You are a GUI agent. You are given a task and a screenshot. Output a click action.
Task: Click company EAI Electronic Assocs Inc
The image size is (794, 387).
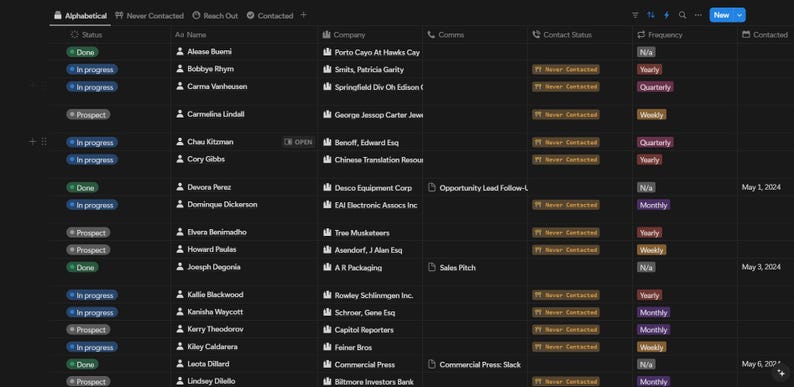coord(376,205)
